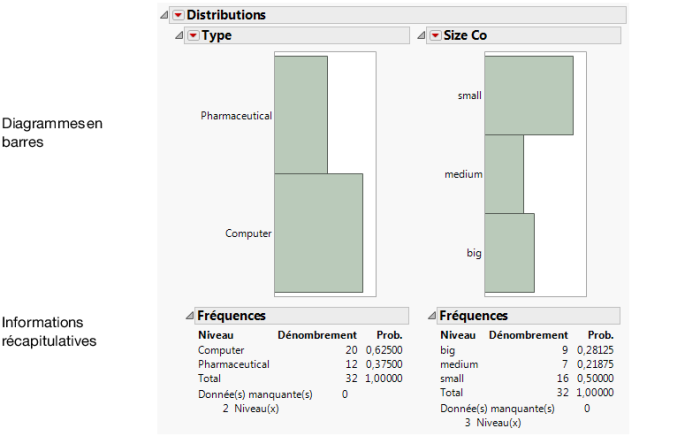Click the Prob. column header under Size Co
The width and height of the screenshot is (700, 436).
coord(601,334)
